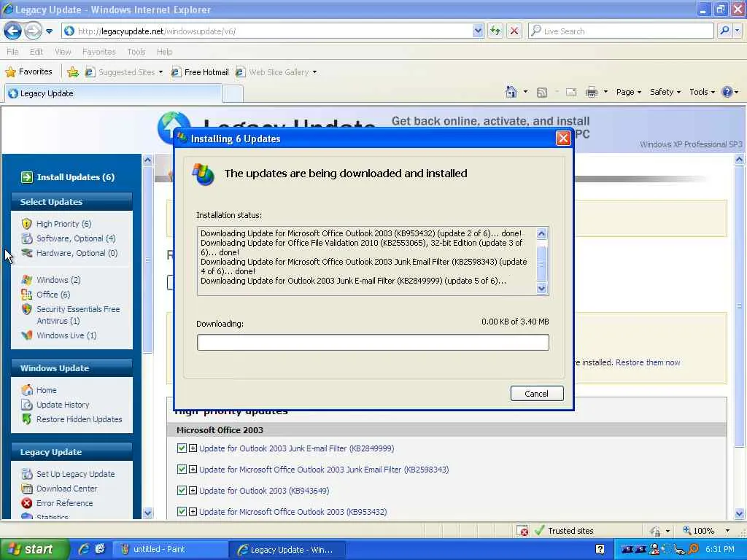Switch to untitled - Paint taskbar item

[169, 549]
